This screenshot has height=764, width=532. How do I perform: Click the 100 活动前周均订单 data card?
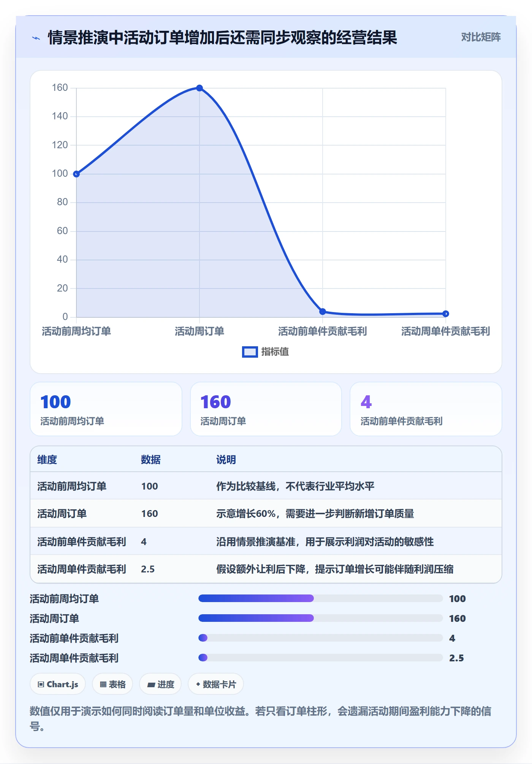[x=106, y=409]
